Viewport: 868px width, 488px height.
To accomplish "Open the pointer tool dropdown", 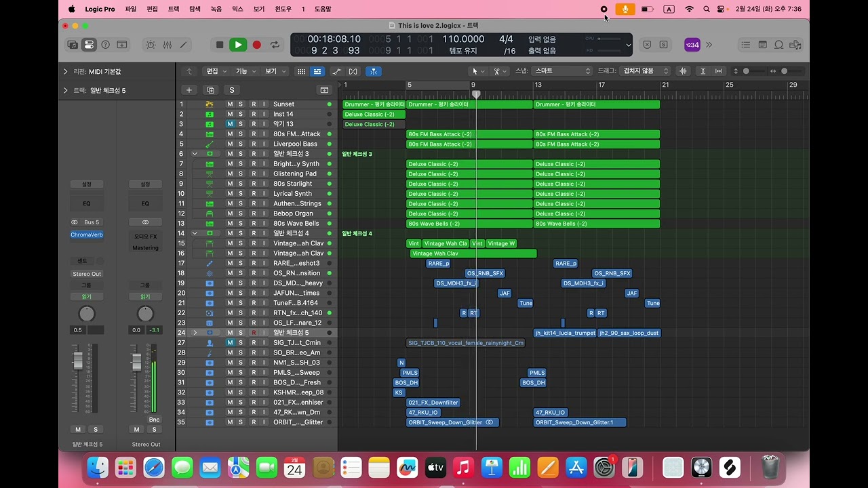I will 478,71.
